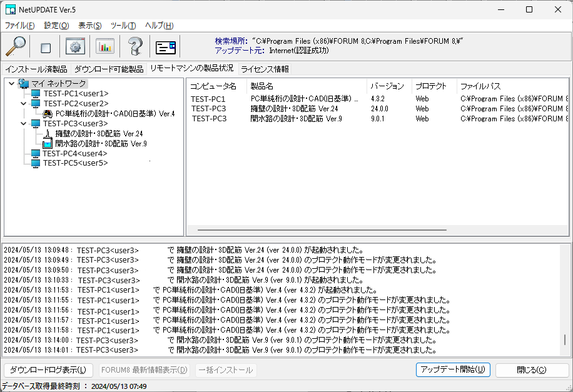Switch to the インストール済製品 tab
The image size is (573, 392).
point(36,69)
